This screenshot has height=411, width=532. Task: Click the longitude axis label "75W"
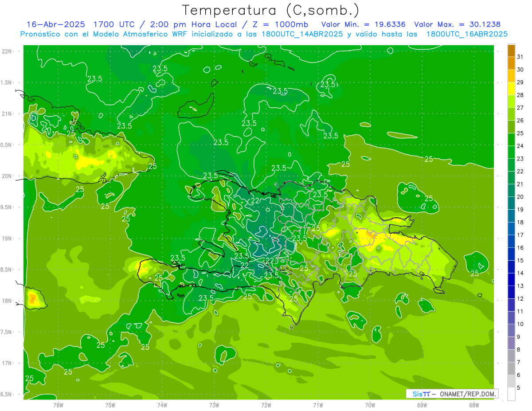pos(110,405)
